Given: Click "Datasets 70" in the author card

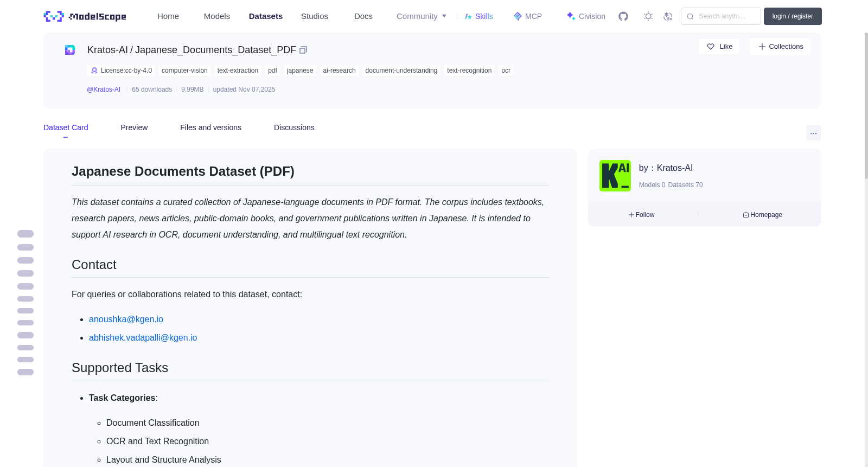Looking at the screenshot, I should coord(686,185).
